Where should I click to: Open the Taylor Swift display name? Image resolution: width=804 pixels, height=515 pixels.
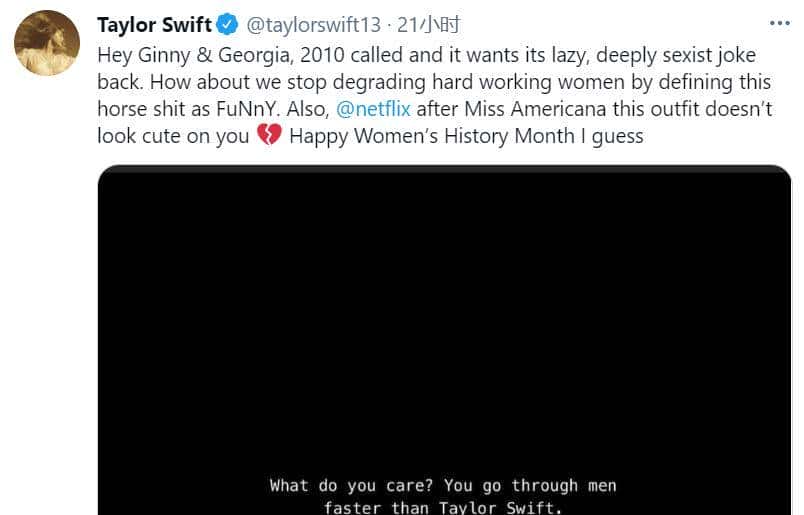154,25
